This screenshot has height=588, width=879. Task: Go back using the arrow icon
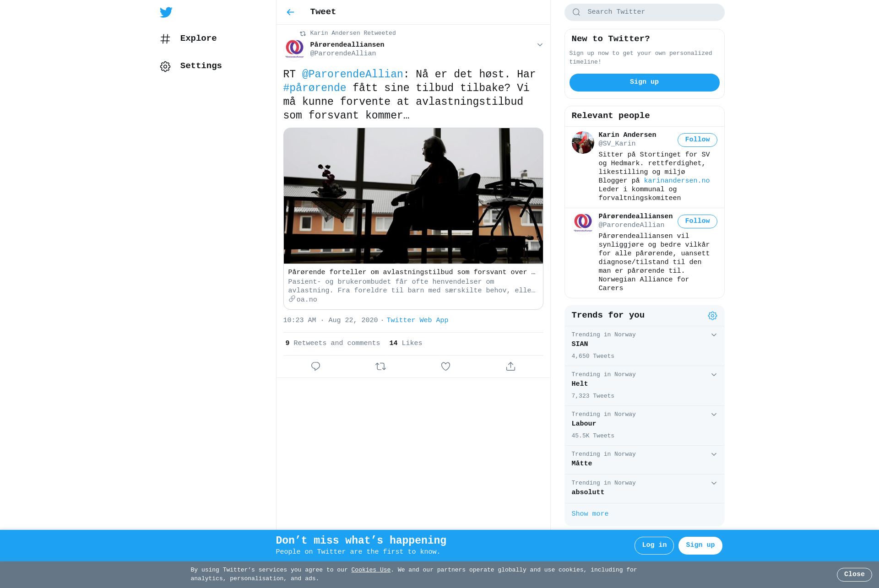(x=290, y=12)
